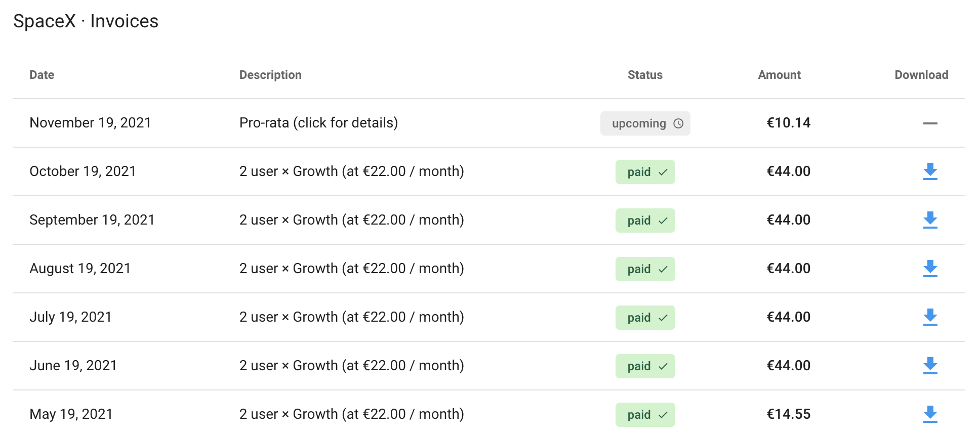The height and width of the screenshot is (437, 980).
Task: Download the July 19, 2021 invoice
Action: [x=930, y=317]
